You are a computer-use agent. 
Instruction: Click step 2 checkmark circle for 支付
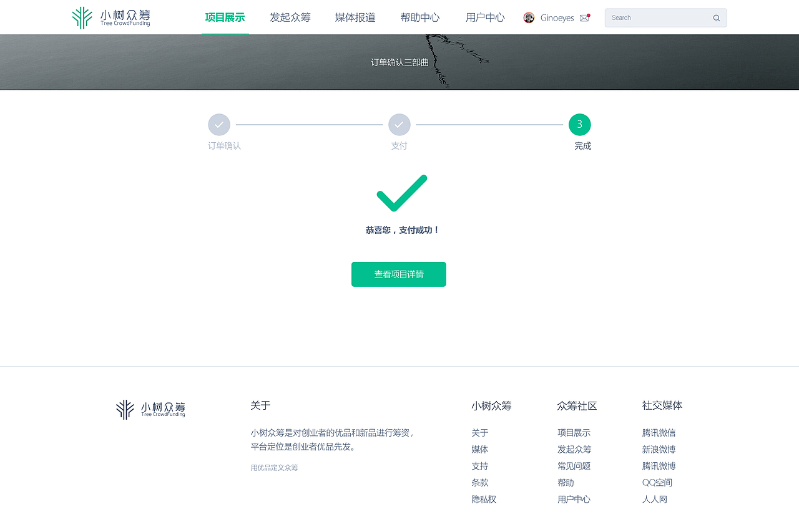click(399, 125)
